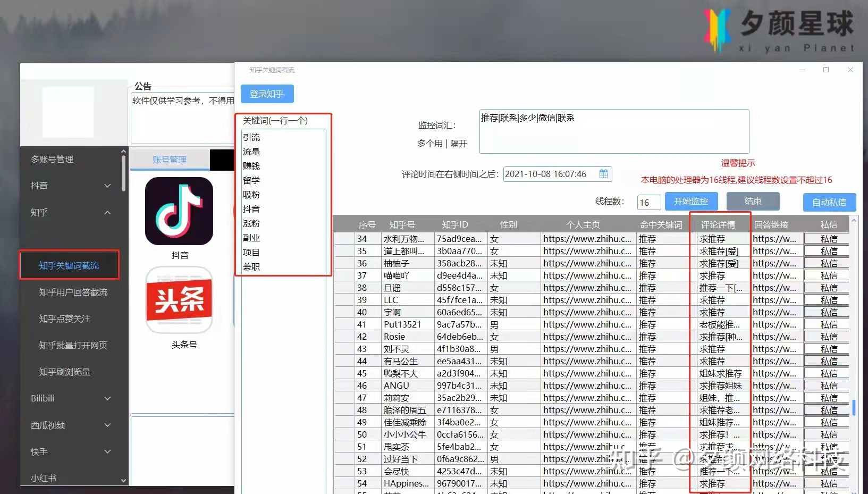
Task: Close the 知乎关键词截流 window
Action: click(x=850, y=70)
